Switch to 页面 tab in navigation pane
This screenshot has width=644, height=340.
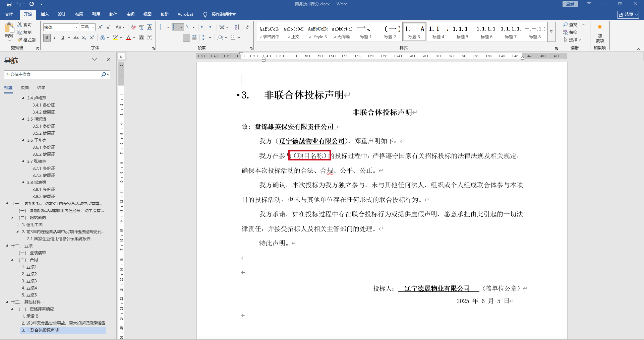point(25,88)
